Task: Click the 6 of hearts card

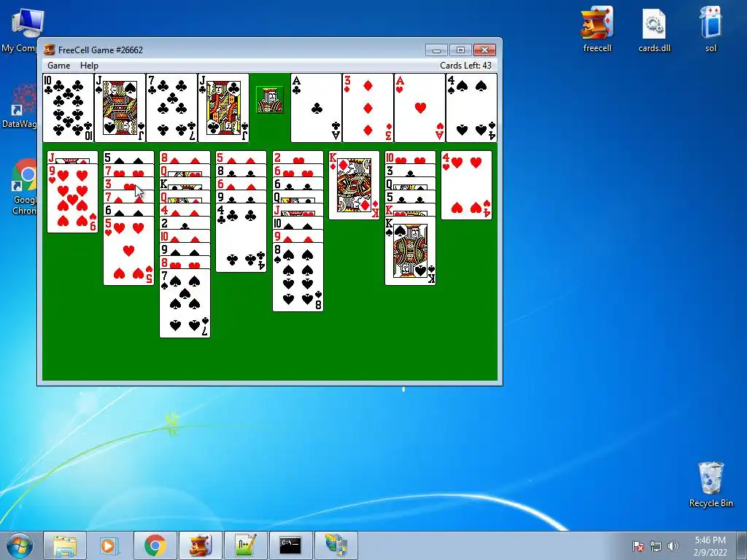Action: pos(298,171)
